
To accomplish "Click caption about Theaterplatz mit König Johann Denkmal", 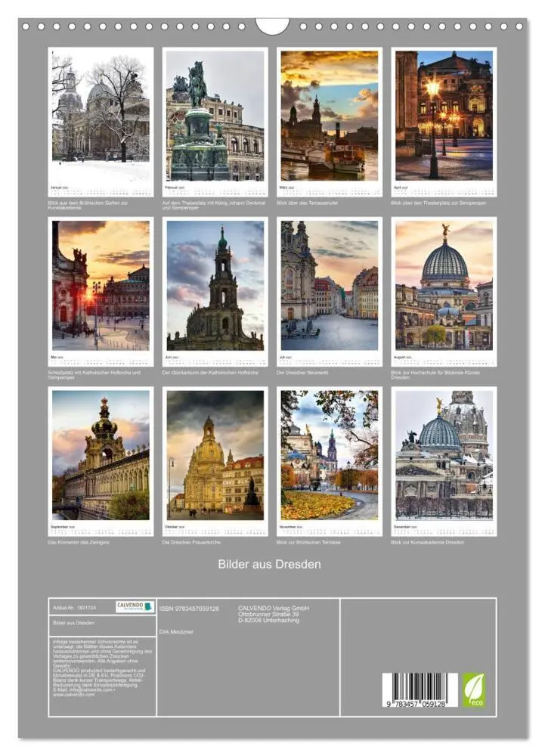I will tap(213, 206).
